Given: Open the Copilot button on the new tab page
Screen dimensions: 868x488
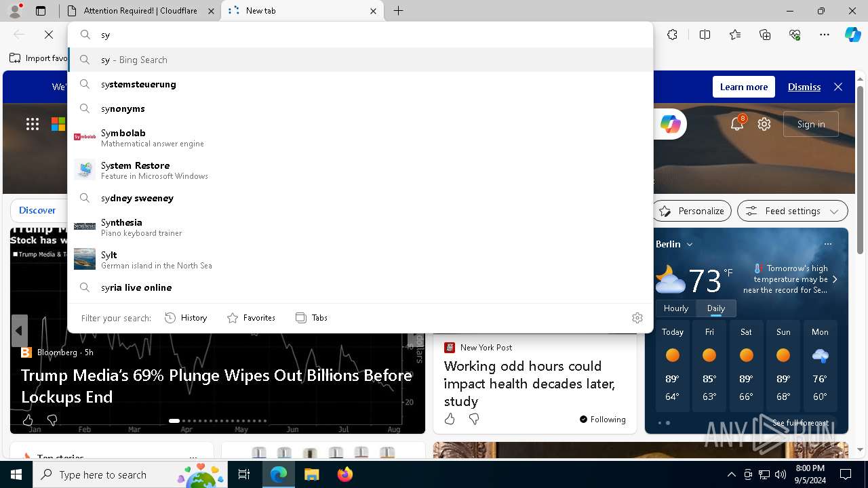Looking at the screenshot, I should (670, 124).
